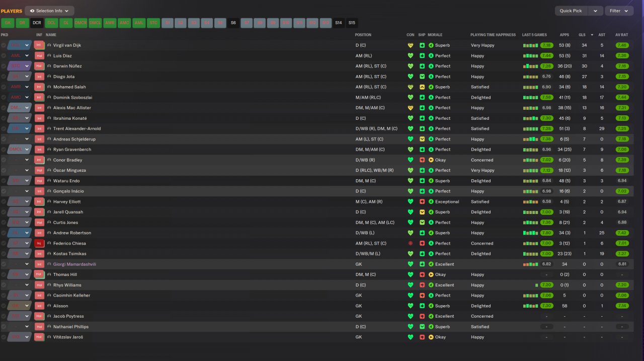The height and width of the screenshot is (361, 644).
Task: Click Luis Díaz's Hol status icon
Action: pyautogui.click(x=39, y=56)
